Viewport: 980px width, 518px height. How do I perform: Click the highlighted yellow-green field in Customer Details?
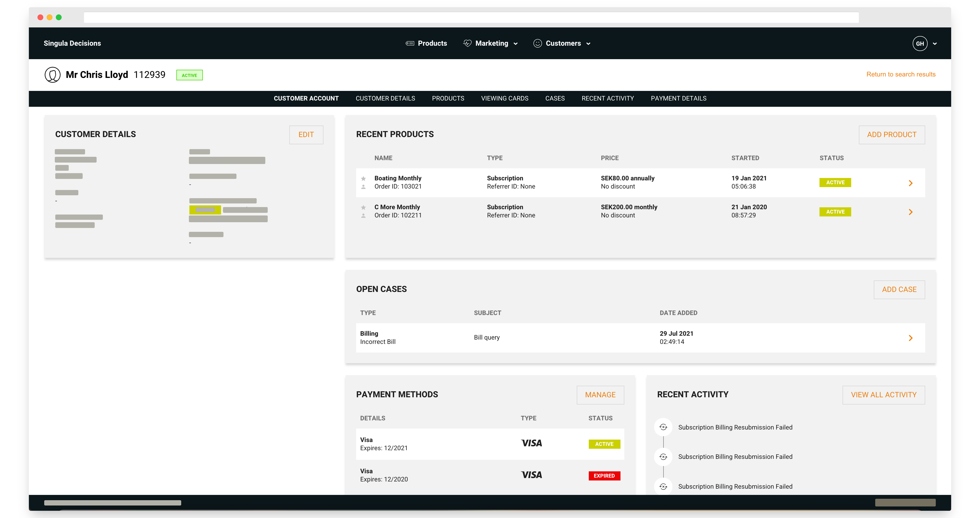tap(205, 210)
